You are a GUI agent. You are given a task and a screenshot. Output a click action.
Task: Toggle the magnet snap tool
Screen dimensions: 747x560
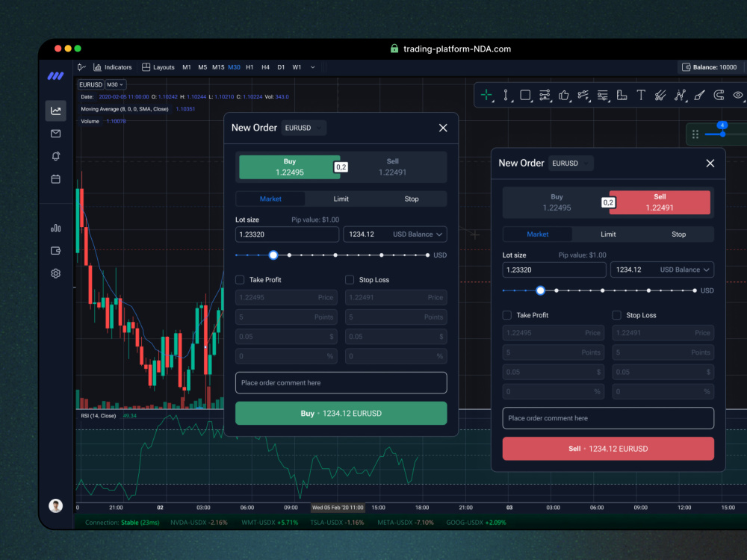click(x=719, y=96)
